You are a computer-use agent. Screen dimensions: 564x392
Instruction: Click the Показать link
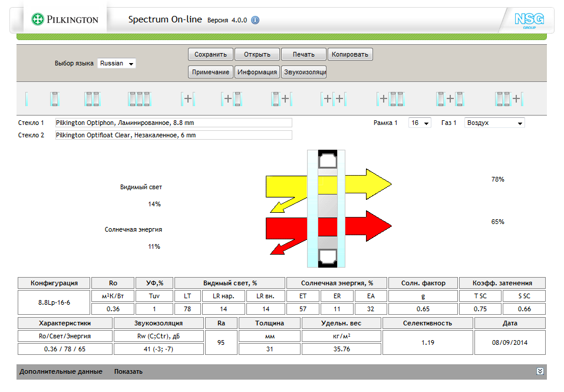(128, 371)
